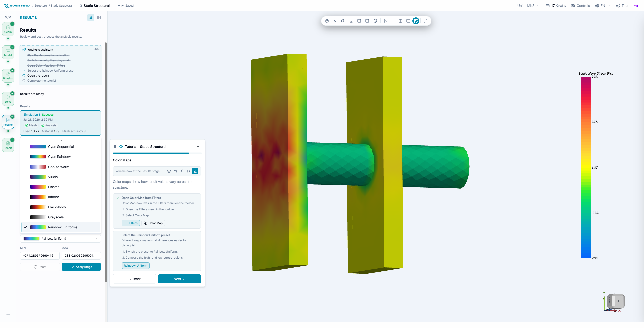This screenshot has height=328, width=644.
Task: Click the Results step icon
Action: click(8, 122)
